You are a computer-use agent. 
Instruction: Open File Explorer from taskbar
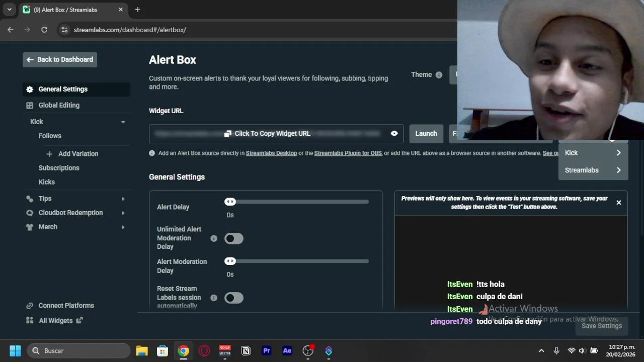click(x=142, y=351)
